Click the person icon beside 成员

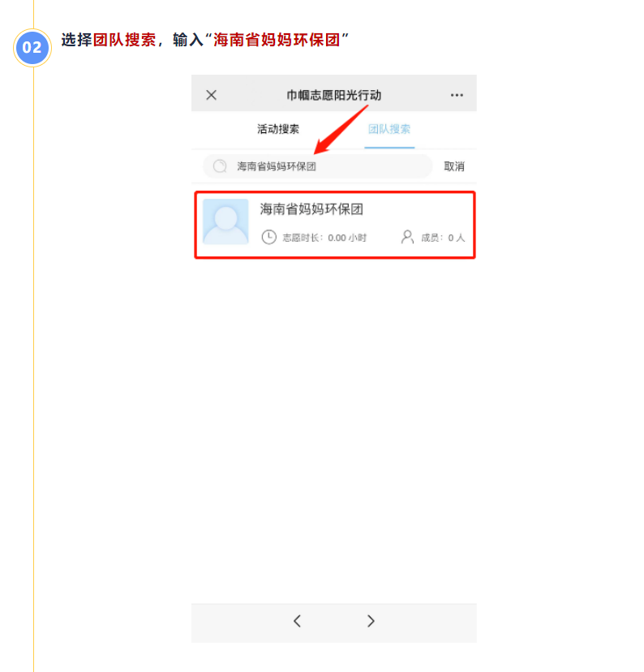407,237
